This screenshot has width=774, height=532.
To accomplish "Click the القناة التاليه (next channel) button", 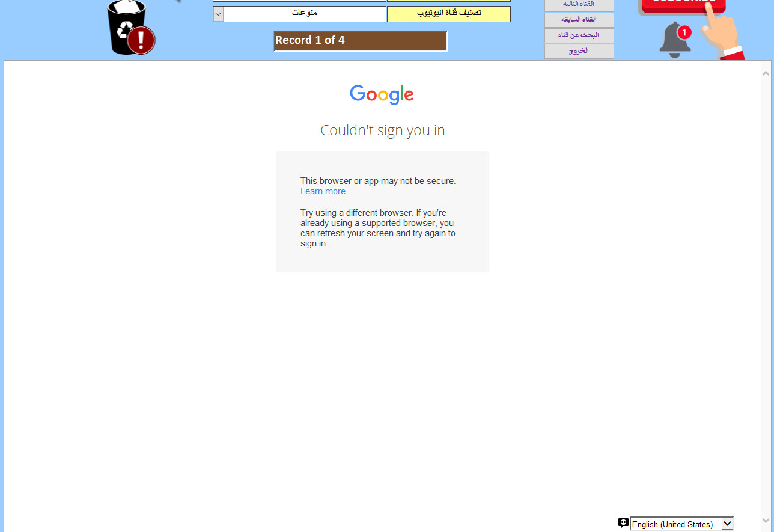I will pos(579,5).
